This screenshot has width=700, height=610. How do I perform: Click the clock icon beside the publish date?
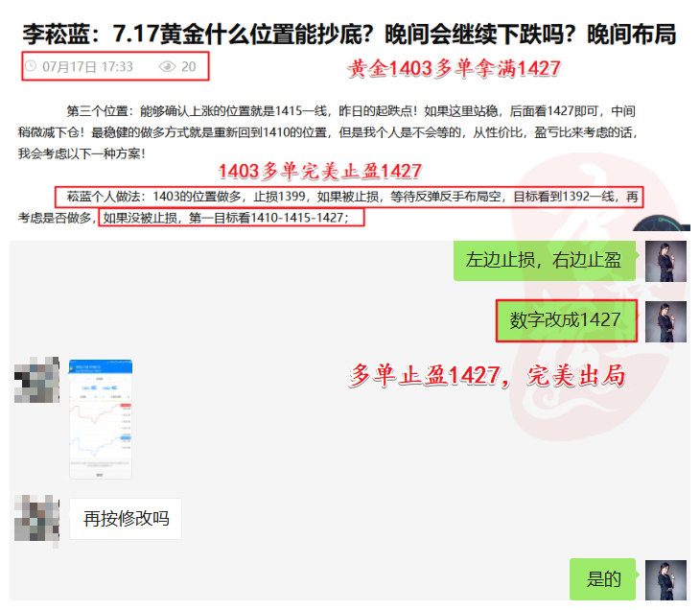[31, 67]
